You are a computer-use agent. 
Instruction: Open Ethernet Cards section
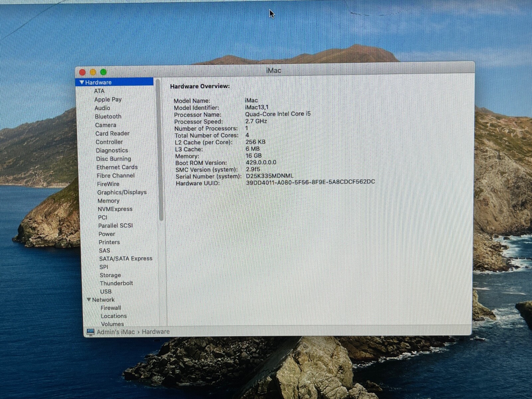tap(117, 167)
